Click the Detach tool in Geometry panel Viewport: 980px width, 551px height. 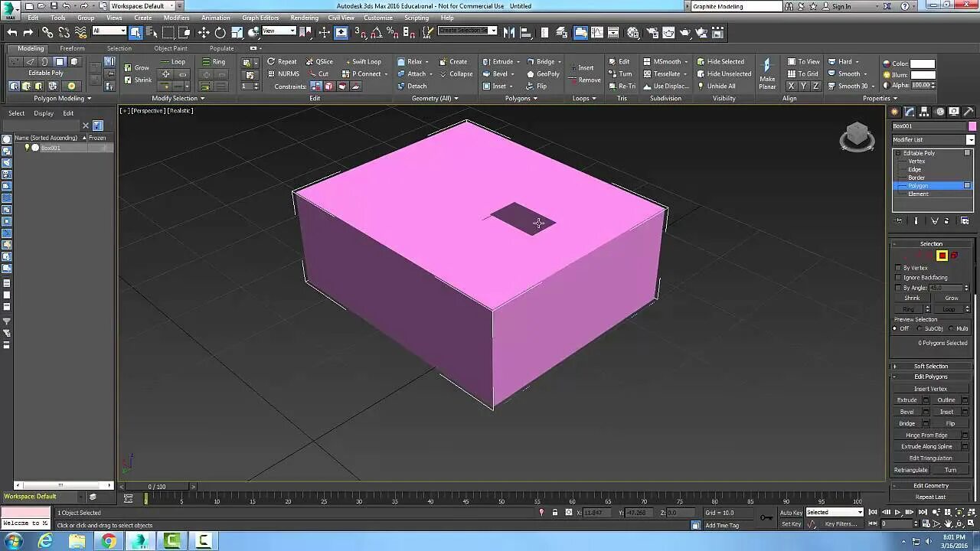412,86
